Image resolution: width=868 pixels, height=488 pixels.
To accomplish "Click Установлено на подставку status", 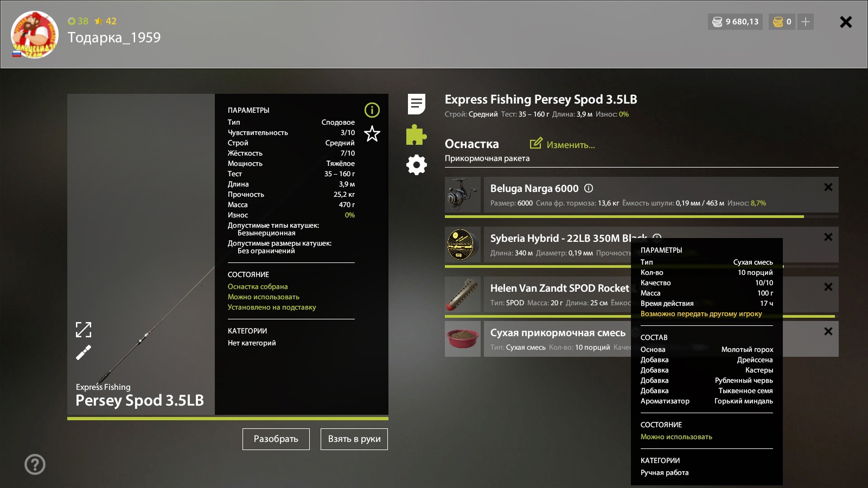I will (272, 307).
